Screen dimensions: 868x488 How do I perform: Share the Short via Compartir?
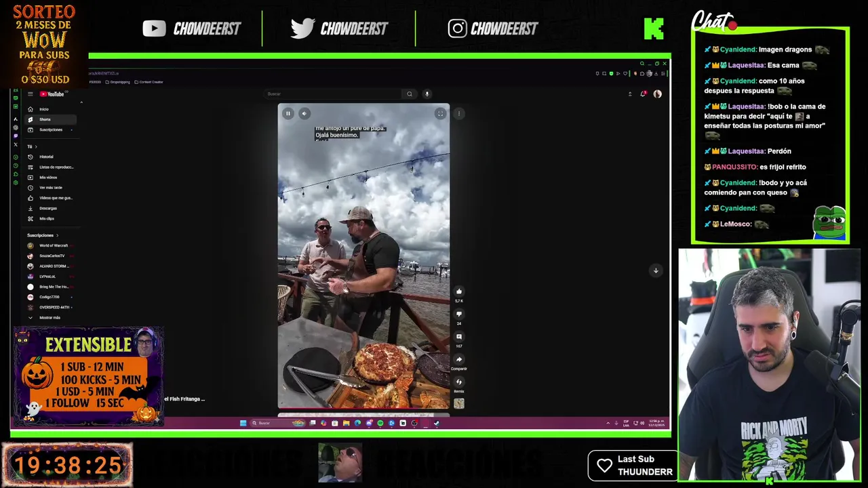pos(459,360)
